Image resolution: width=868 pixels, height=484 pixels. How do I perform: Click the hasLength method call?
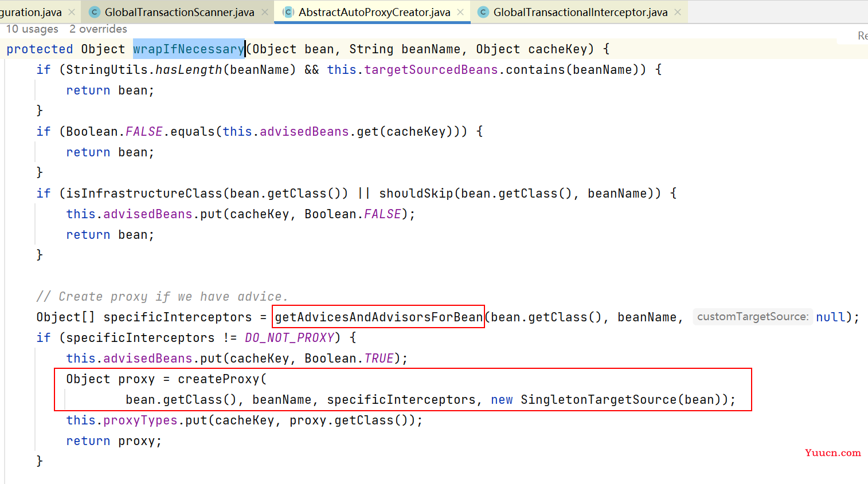pos(189,70)
